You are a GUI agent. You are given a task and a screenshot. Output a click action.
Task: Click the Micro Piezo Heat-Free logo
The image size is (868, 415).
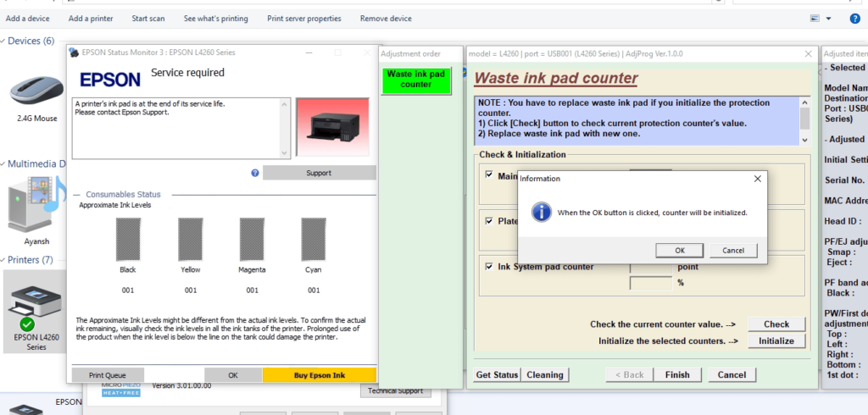(120, 389)
